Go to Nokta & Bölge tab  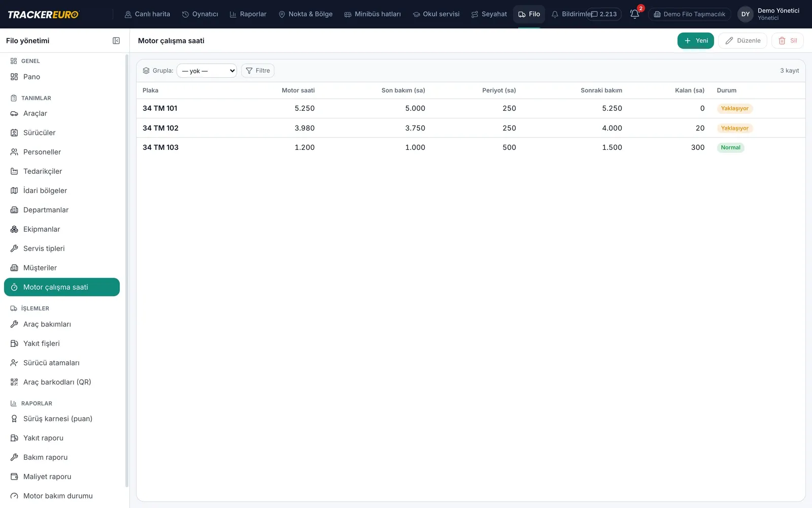[306, 14]
